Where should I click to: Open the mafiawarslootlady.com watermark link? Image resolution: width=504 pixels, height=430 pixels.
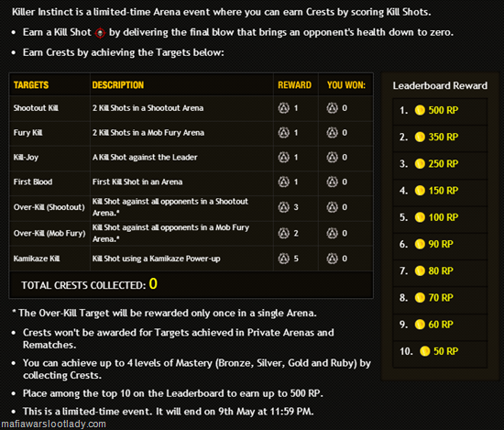[53, 424]
